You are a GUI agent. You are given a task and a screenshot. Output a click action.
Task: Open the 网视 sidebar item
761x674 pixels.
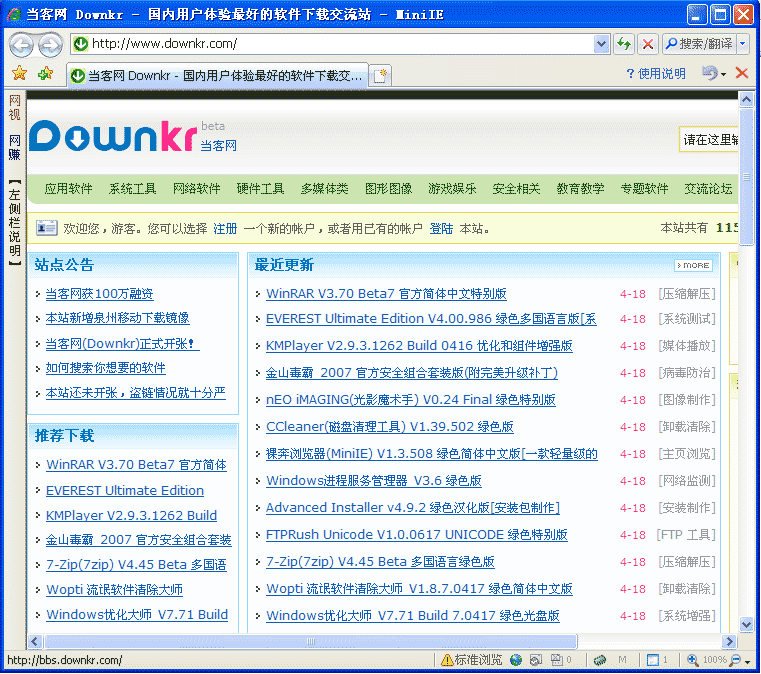[x=15, y=107]
